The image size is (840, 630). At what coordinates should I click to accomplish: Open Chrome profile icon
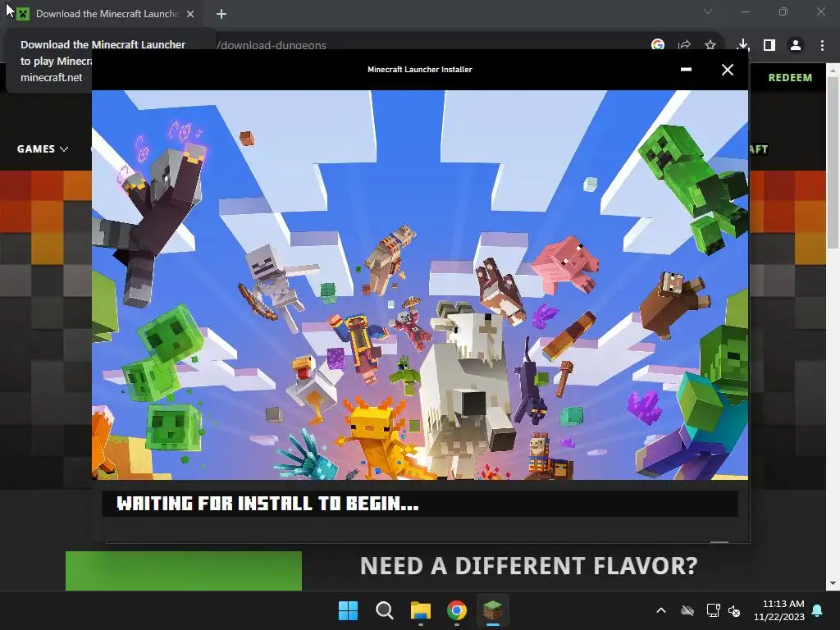tap(796, 45)
